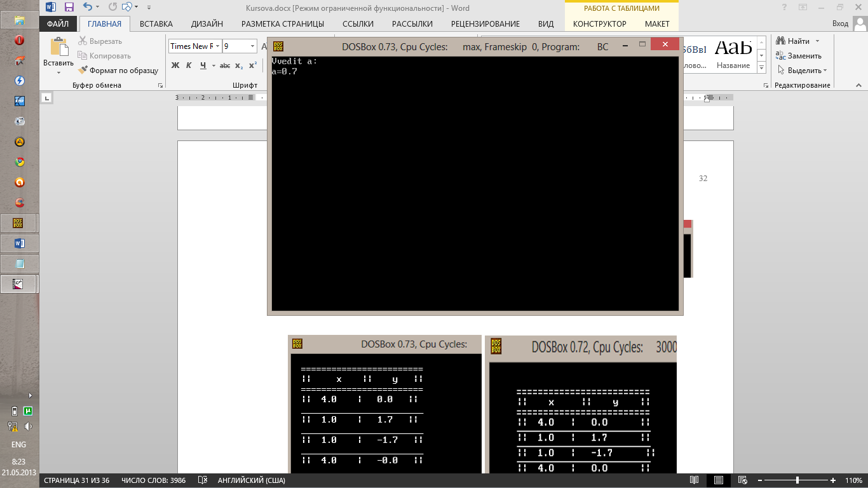Open File Explorer from the taskbar
The height and width of the screenshot is (488, 868).
[20, 20]
